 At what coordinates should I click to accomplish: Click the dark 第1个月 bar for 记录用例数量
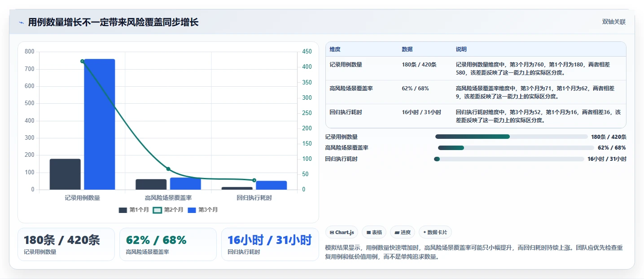[x=65, y=174]
